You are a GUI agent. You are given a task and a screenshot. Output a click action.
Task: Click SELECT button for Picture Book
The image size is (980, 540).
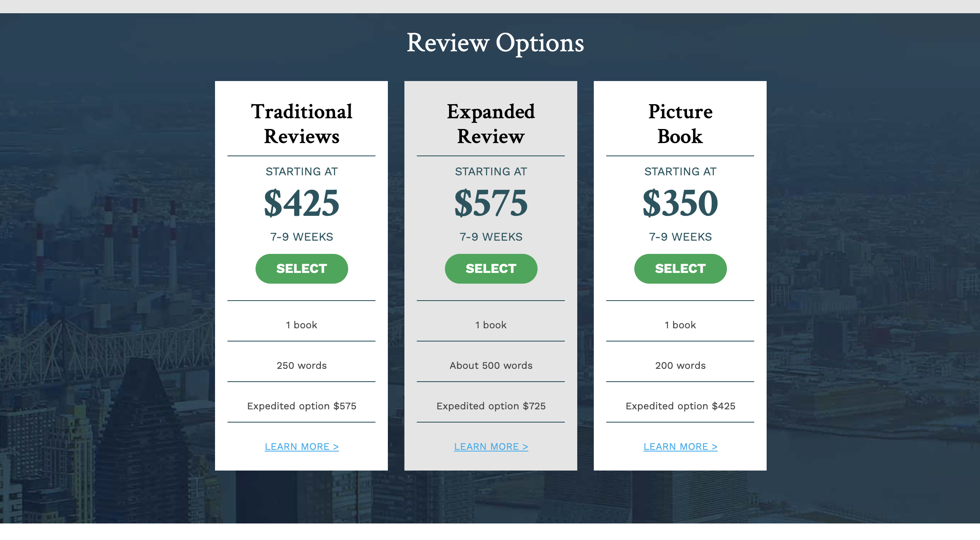[679, 268]
